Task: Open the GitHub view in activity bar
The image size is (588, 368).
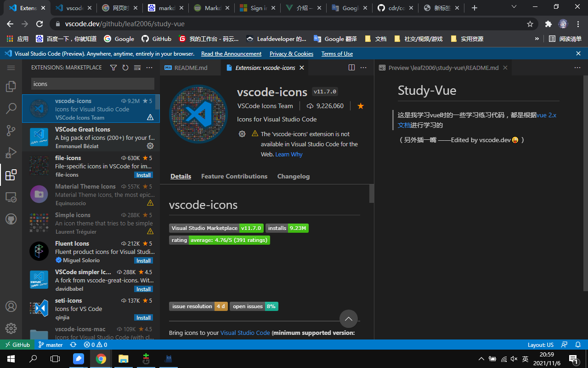Action: point(11,219)
